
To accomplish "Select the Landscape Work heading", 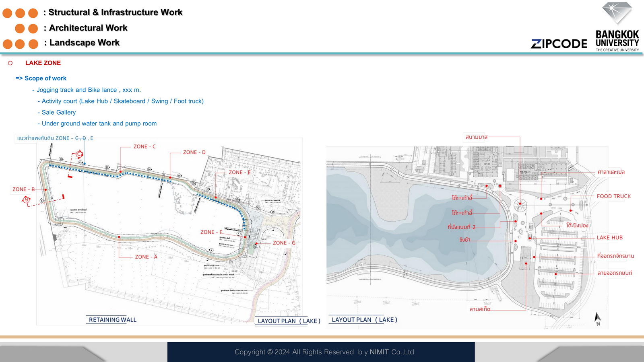I will [x=85, y=43].
